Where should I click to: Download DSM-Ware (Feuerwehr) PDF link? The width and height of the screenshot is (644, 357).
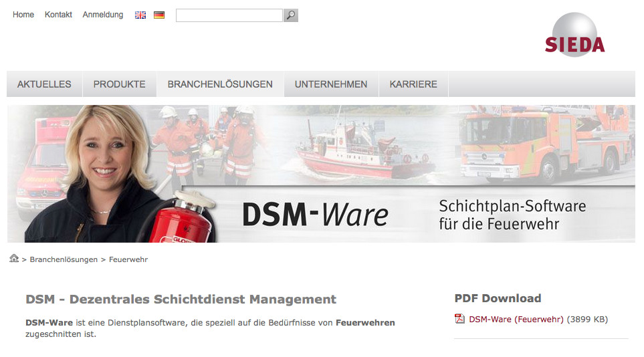coord(516,319)
